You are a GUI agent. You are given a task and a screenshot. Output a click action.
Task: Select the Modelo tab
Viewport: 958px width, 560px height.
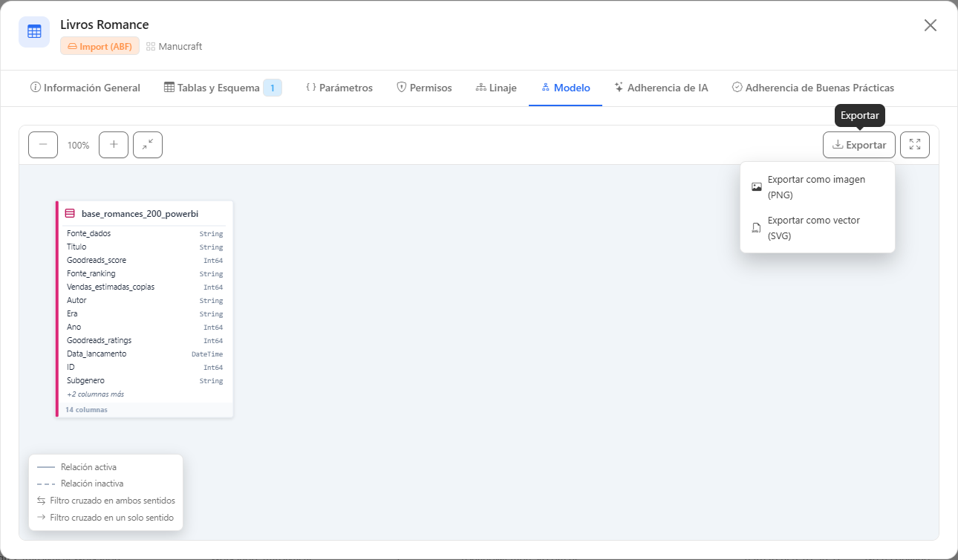[565, 88]
